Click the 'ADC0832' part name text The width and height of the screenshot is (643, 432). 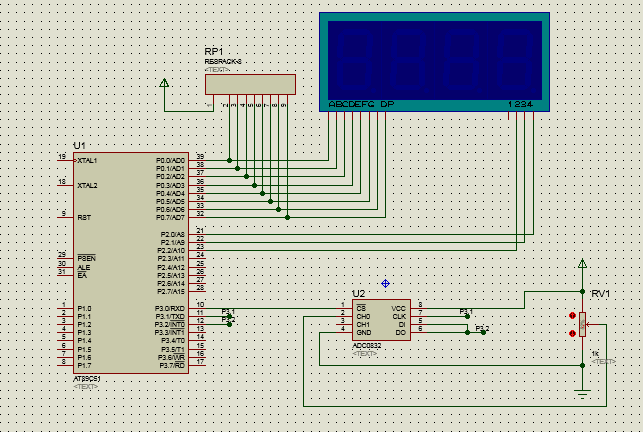point(367,346)
